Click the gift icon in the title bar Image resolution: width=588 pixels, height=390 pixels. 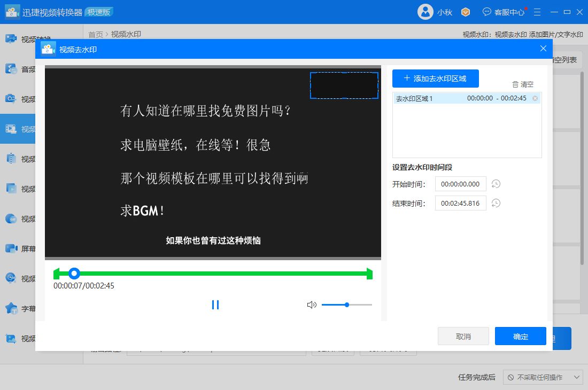pyautogui.click(x=465, y=11)
